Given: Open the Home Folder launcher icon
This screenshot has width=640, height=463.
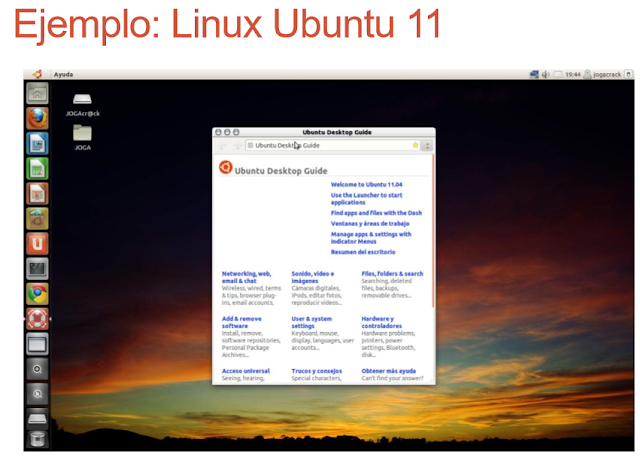Looking at the screenshot, I should coord(38,93).
